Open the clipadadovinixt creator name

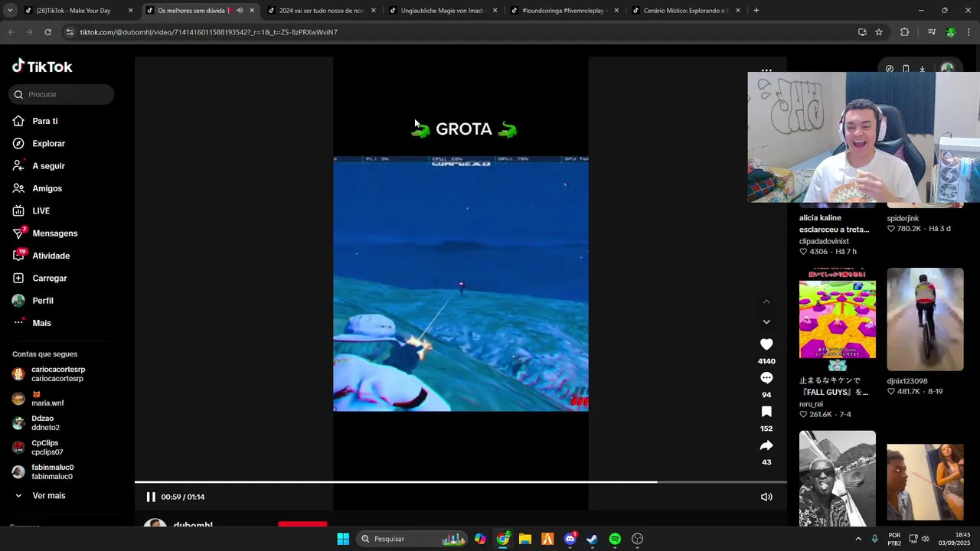(824, 241)
